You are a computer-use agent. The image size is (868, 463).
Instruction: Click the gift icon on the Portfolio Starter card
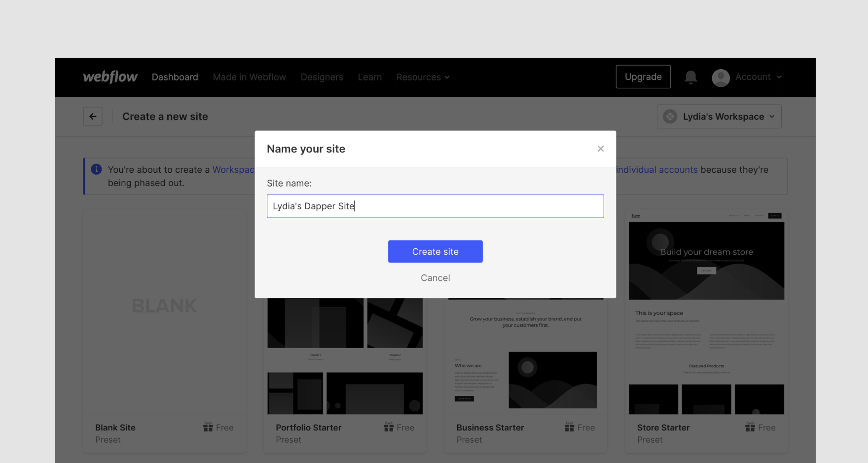tap(388, 427)
